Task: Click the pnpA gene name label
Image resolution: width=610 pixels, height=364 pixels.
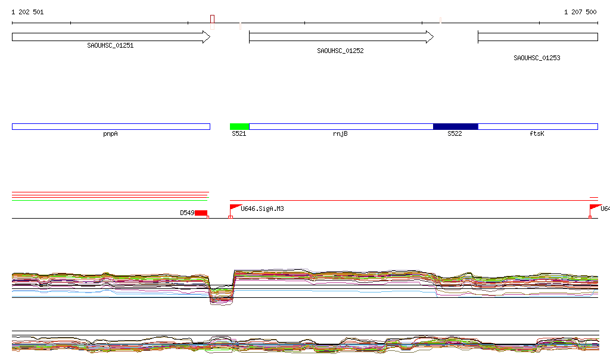Action: (x=110, y=134)
